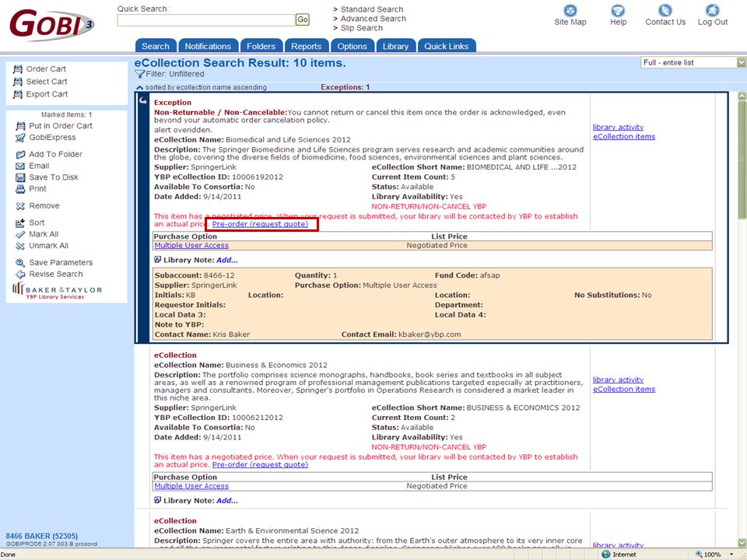Click the Print icon
Viewport: 747px width, 560px height.
click(20, 189)
